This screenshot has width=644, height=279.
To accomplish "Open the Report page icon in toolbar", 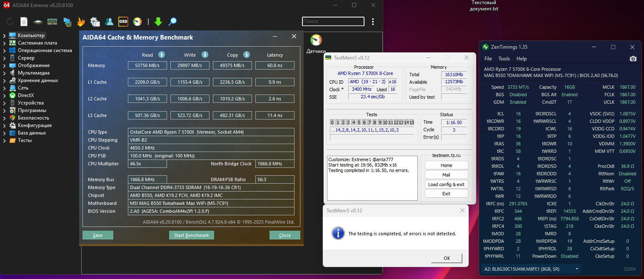I will (x=24, y=22).
